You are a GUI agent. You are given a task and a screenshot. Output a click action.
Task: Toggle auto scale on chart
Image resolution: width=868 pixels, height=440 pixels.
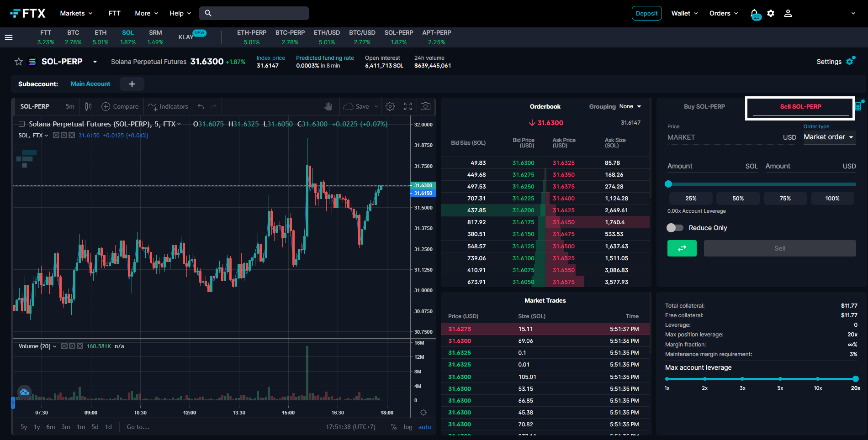pos(425,427)
